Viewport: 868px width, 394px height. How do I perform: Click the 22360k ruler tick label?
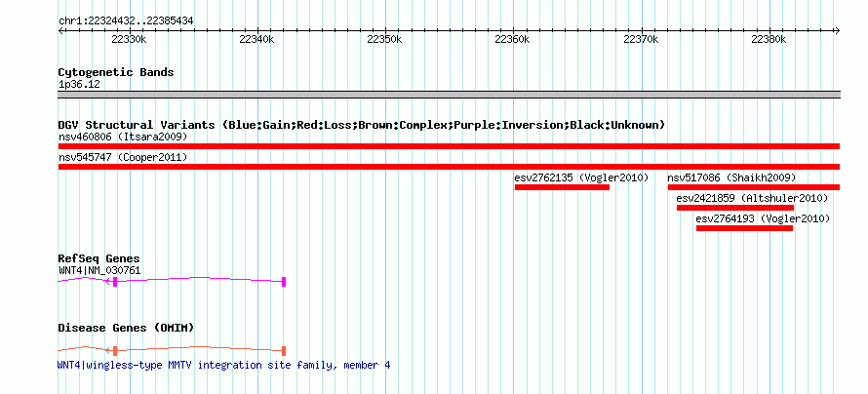click(513, 40)
